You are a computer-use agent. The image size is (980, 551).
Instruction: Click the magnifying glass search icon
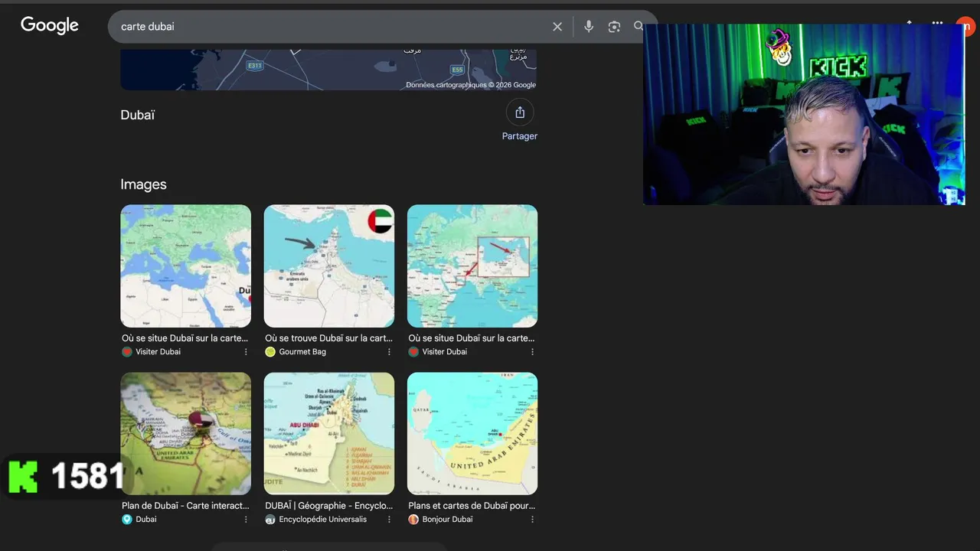coord(639,26)
